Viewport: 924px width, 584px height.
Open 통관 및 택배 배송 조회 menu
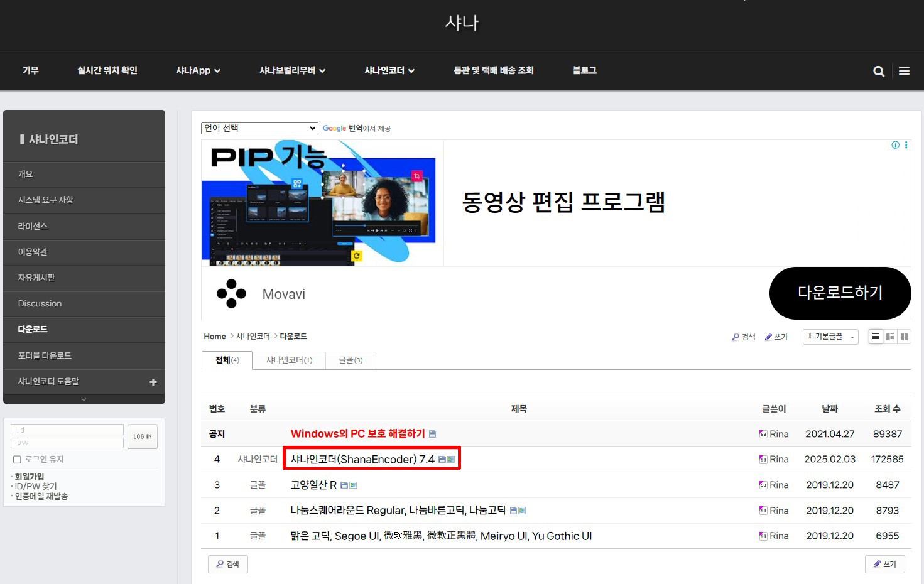pyautogui.click(x=494, y=70)
